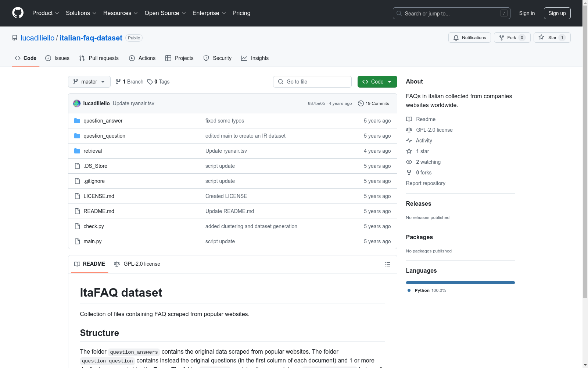Click the lucadiliello avatar in commit row
Image resolution: width=588 pixels, height=368 pixels.
[x=77, y=103]
